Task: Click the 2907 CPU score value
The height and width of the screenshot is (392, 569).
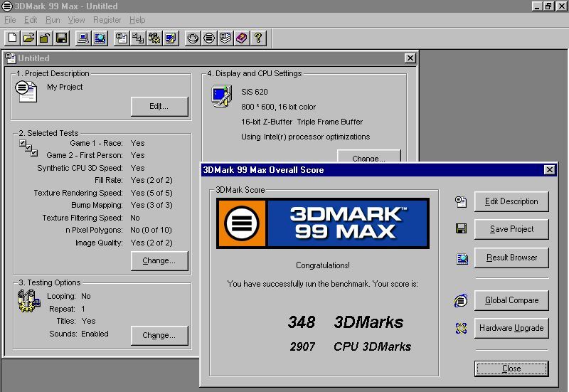Action: pos(302,346)
